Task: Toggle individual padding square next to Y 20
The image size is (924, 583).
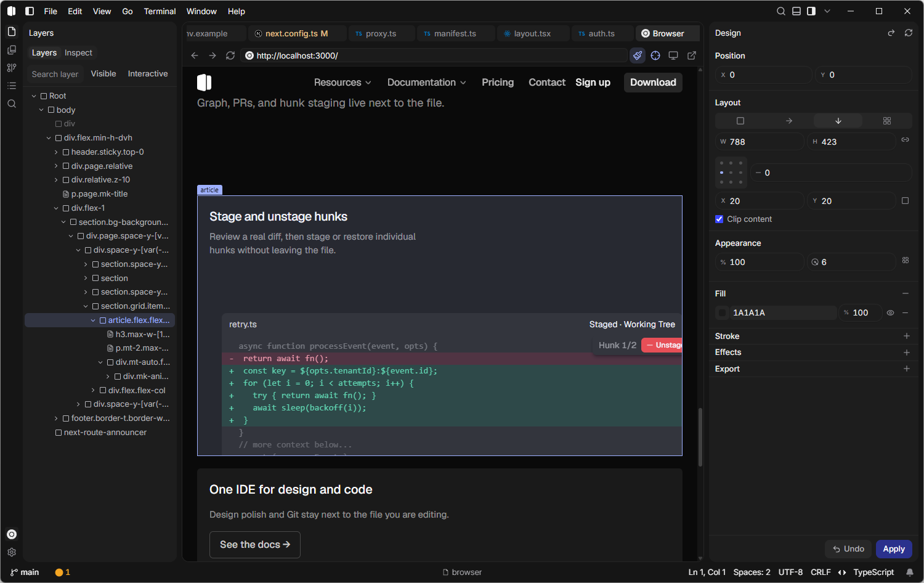Action: pyautogui.click(x=905, y=200)
